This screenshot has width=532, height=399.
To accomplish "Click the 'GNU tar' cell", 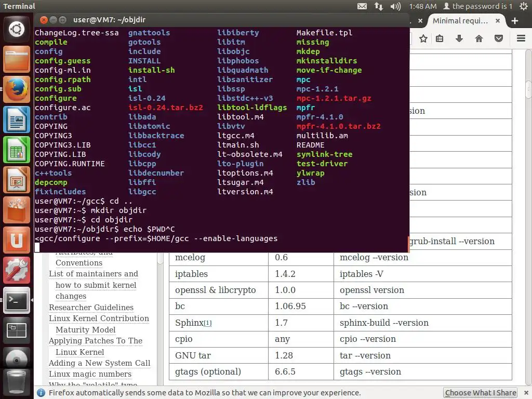I will [219, 355].
